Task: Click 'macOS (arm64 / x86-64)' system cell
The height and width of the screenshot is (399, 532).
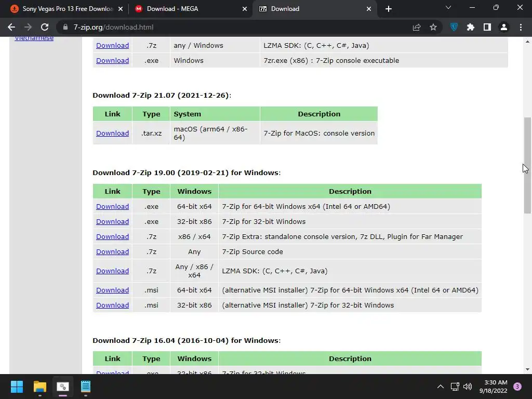Action: point(215,134)
